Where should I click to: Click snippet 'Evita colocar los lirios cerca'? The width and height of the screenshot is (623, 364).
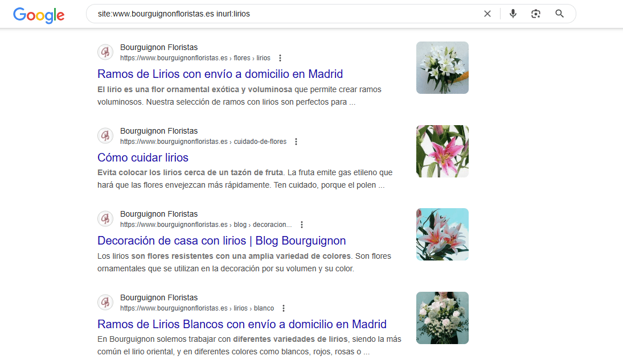[245, 179]
